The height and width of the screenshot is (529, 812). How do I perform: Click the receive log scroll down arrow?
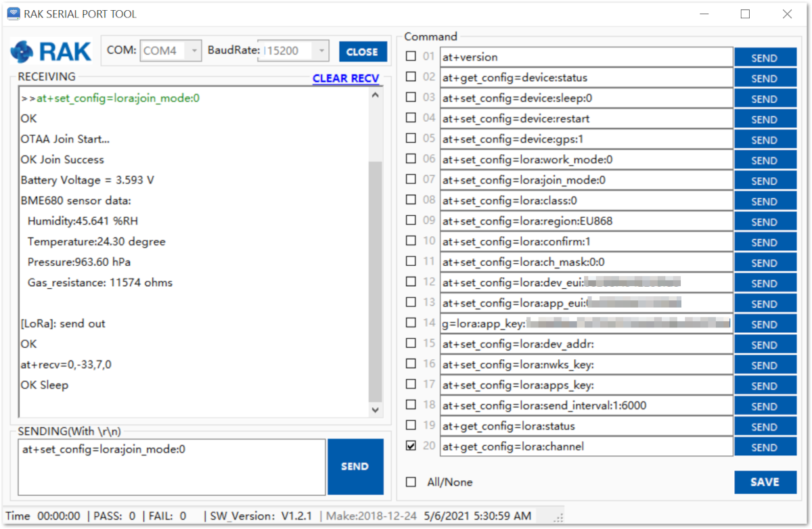tap(376, 410)
